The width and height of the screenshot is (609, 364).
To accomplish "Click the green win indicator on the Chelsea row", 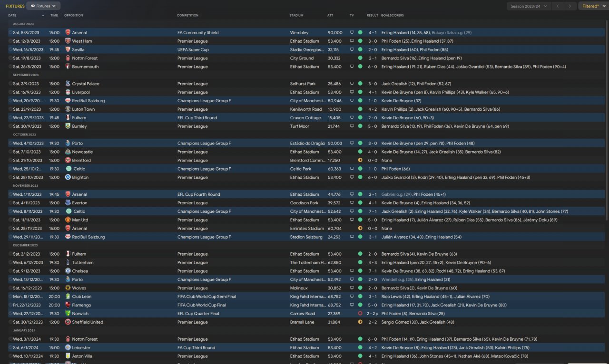I will pyautogui.click(x=360, y=271).
